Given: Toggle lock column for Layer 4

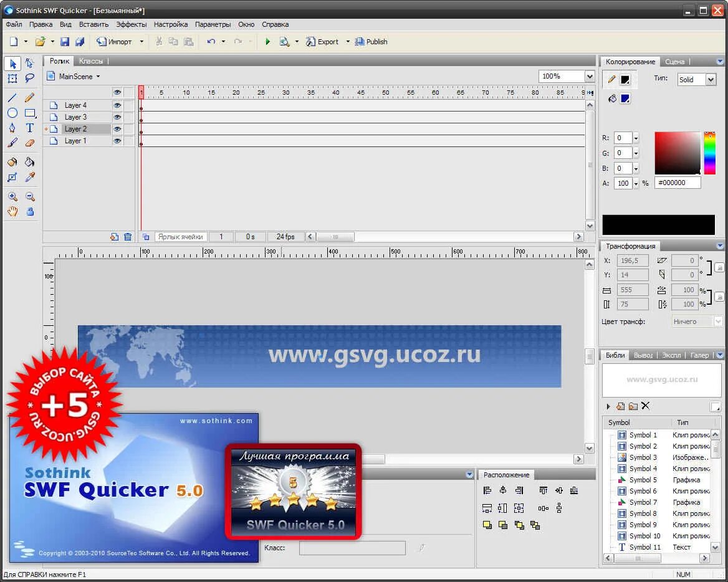Looking at the screenshot, I should point(129,105).
